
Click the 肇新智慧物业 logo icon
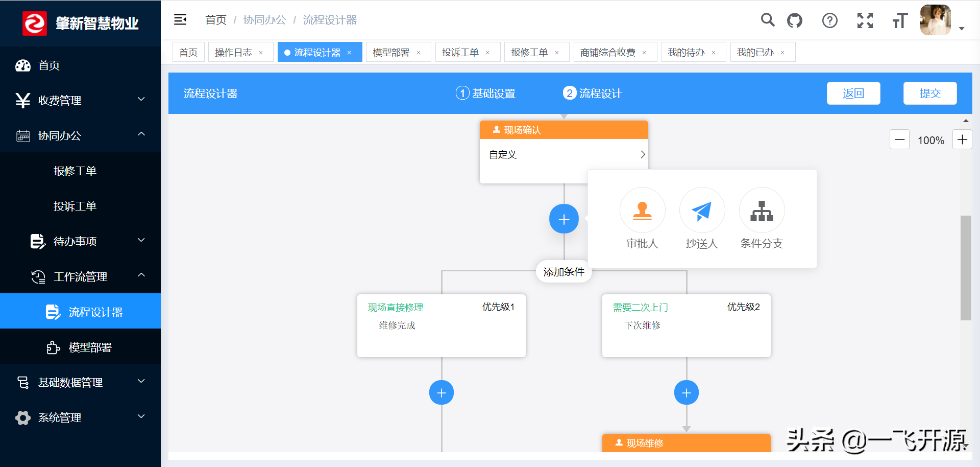(35, 23)
